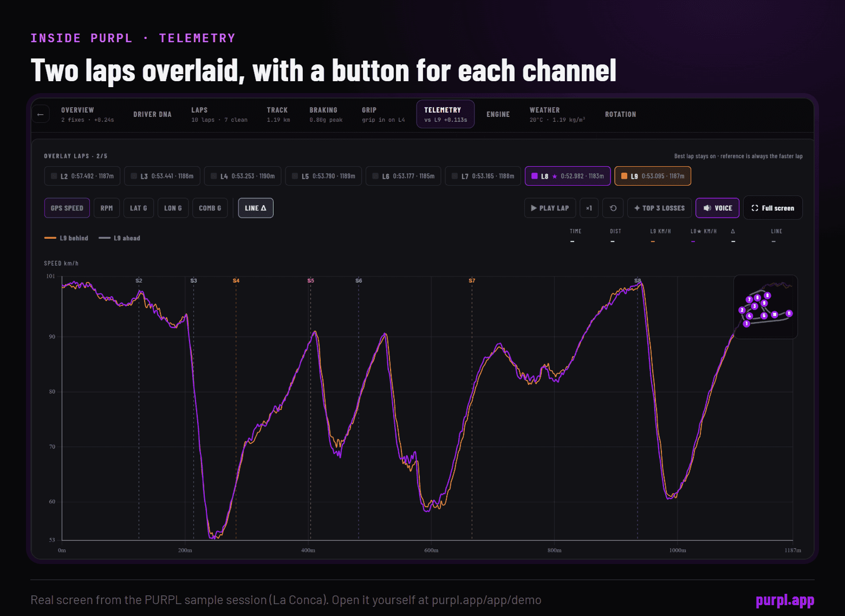Enable lap L5 0:53.790 overlay
Image resolution: width=845 pixels, height=616 pixels.
(323, 176)
